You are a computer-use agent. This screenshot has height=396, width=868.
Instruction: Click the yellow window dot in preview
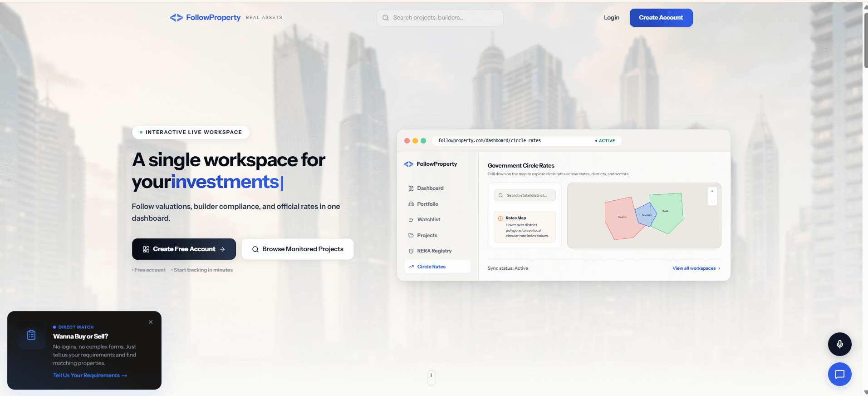click(415, 141)
